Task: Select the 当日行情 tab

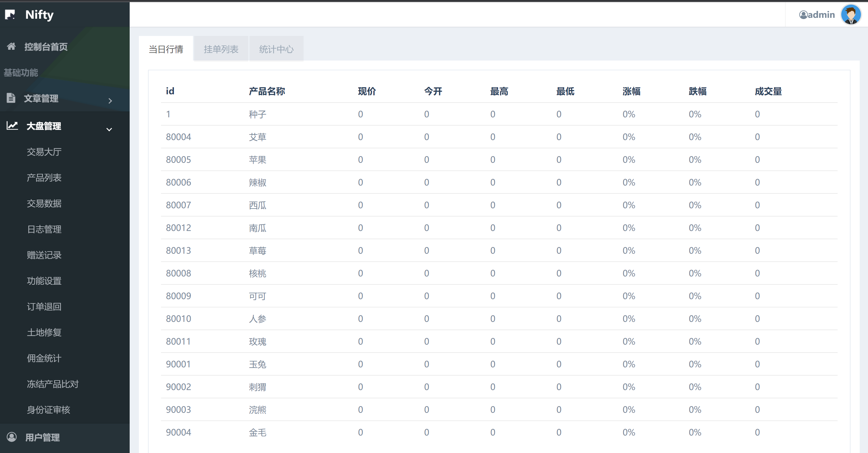Action: [166, 49]
